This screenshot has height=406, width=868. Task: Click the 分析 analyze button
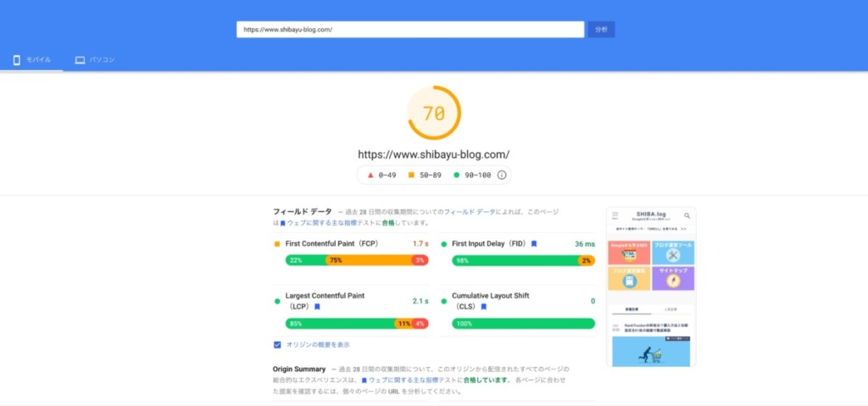coord(601,30)
